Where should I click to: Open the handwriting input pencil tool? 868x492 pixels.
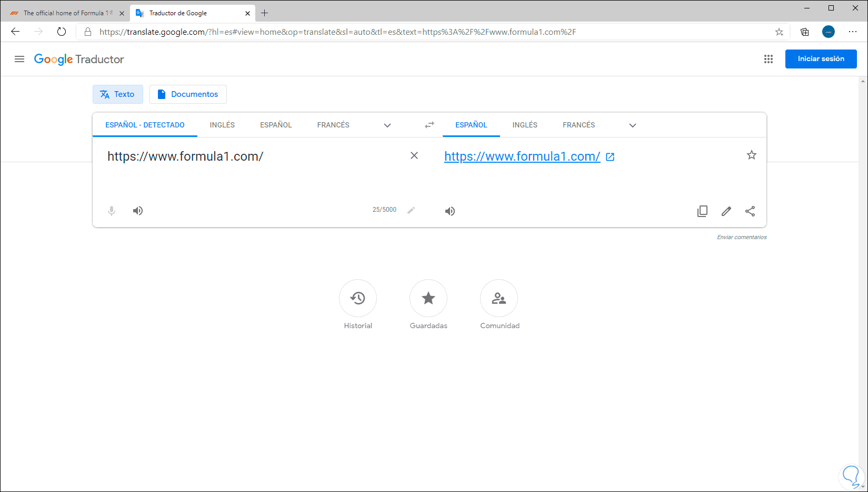tap(411, 210)
